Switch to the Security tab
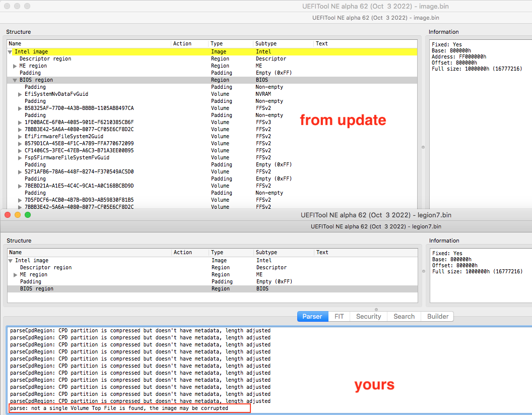Image resolution: width=532 pixels, height=415 pixels. click(368, 317)
